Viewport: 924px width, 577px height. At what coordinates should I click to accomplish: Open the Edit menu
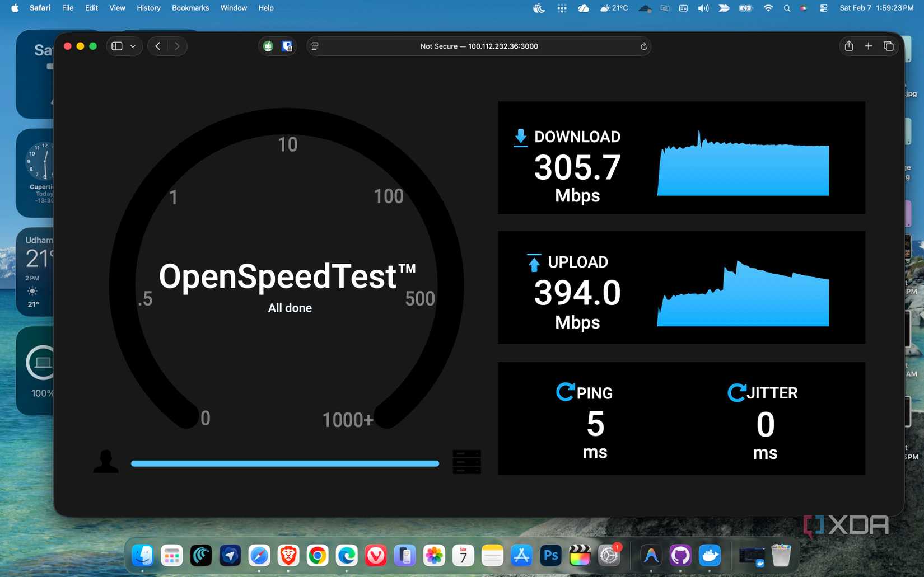91,8
